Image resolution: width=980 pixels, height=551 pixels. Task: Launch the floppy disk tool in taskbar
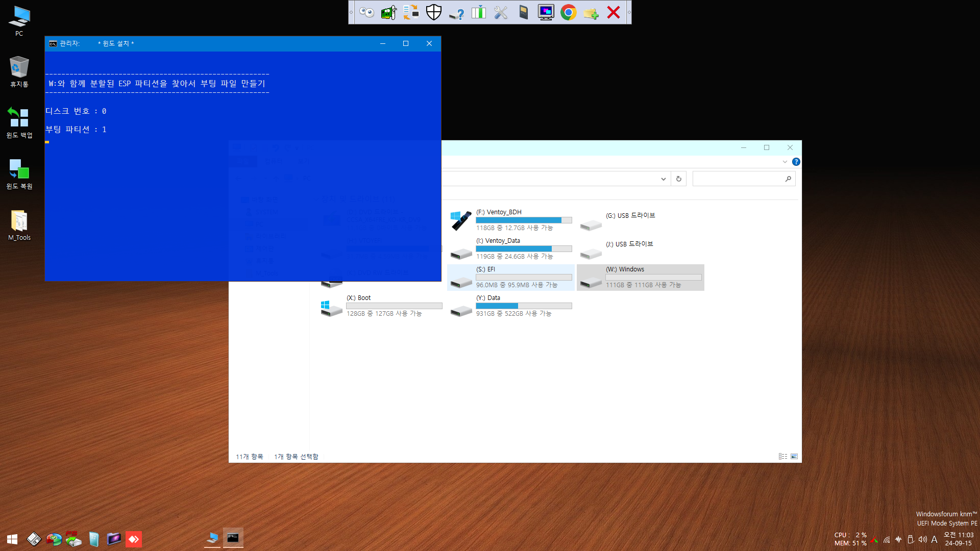34,539
